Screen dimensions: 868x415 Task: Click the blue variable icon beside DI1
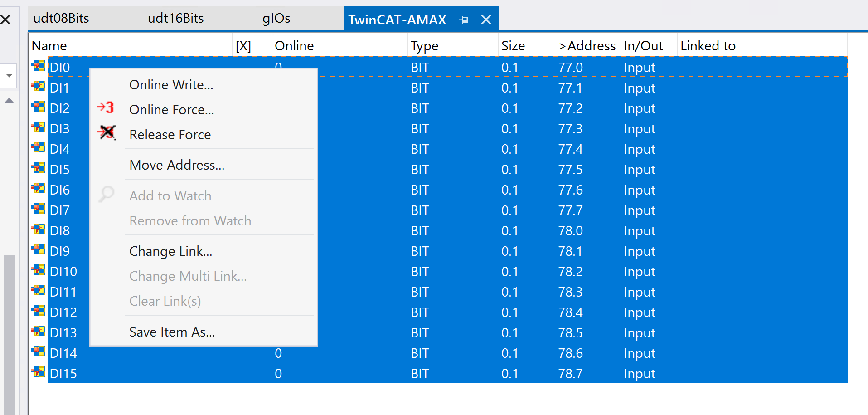[x=39, y=87]
